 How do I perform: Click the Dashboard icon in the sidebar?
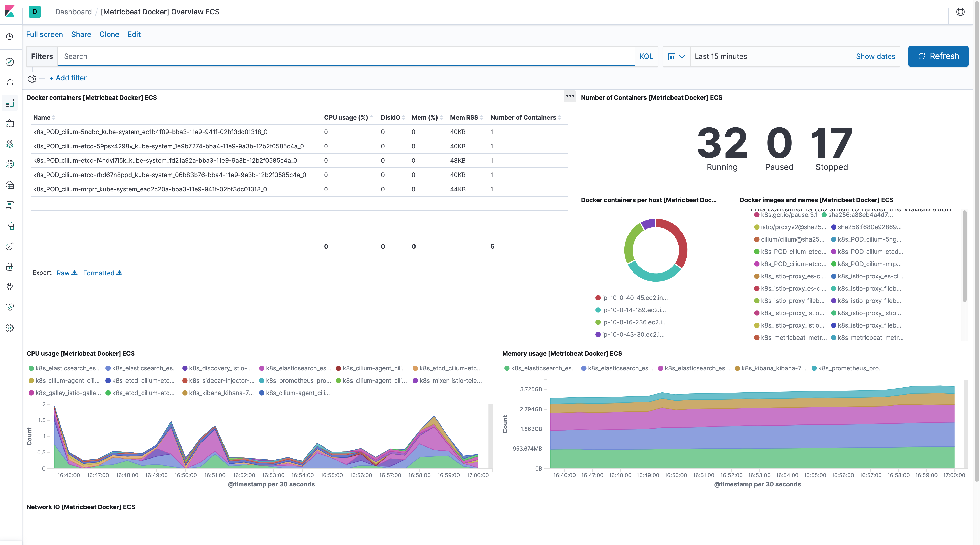pos(10,103)
